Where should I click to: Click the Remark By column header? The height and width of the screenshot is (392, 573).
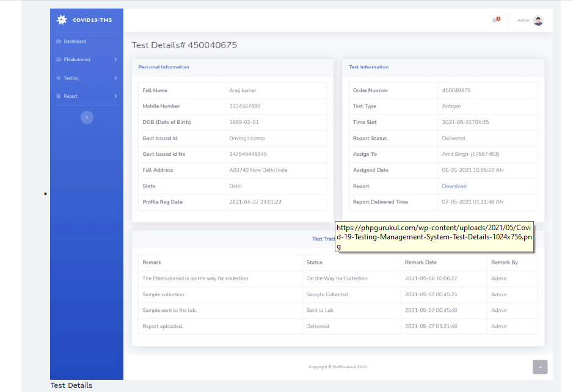click(x=505, y=263)
